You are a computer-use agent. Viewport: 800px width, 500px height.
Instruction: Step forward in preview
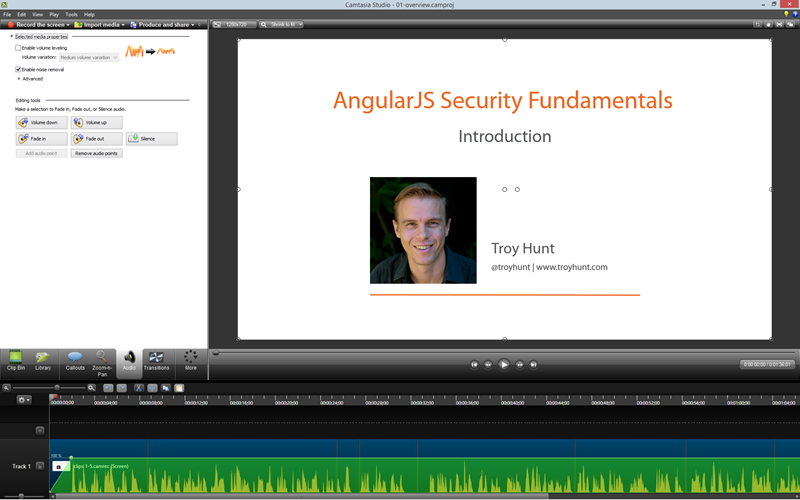[519, 364]
